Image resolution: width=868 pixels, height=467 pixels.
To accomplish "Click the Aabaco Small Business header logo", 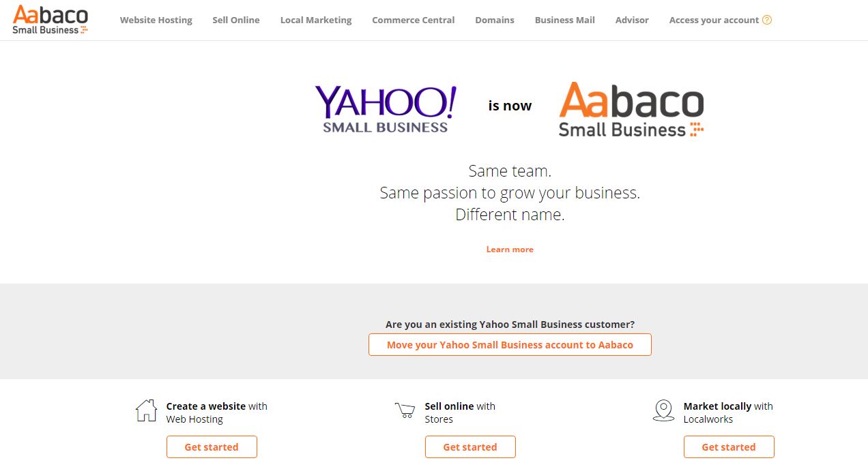I will (x=50, y=20).
